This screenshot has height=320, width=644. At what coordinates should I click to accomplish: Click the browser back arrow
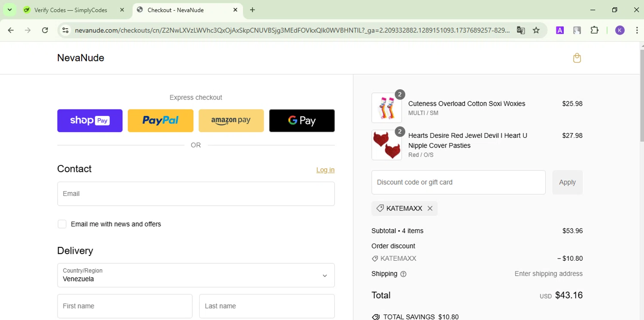click(11, 30)
